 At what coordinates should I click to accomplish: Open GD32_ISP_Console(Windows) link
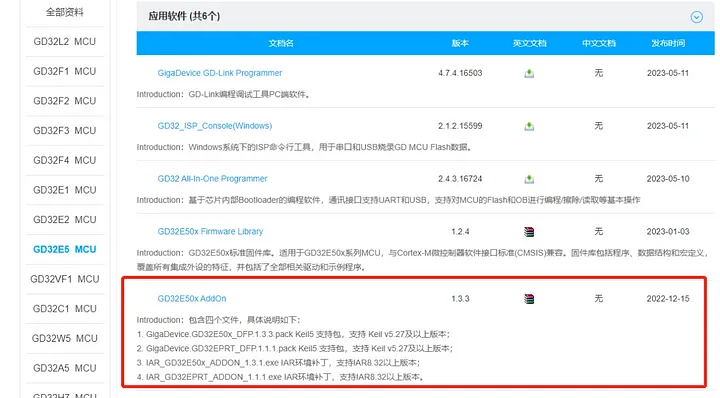[x=214, y=126]
